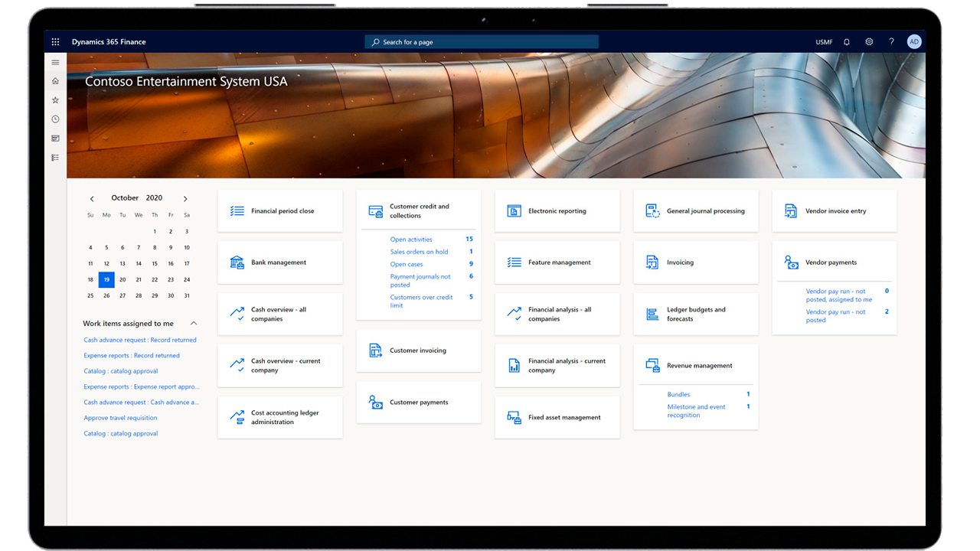The height and width of the screenshot is (551, 980).
Task: Open Cash overview - current company tile
Action: [x=280, y=366]
